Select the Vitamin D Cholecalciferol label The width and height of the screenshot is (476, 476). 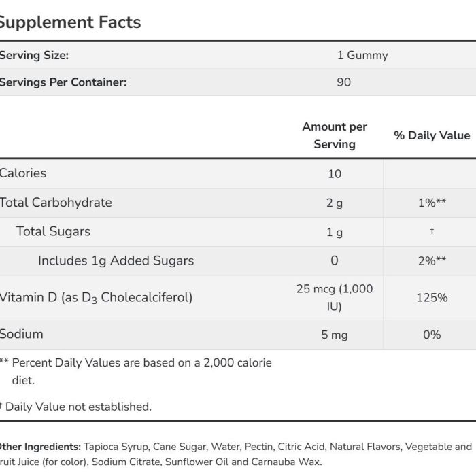coord(96,298)
